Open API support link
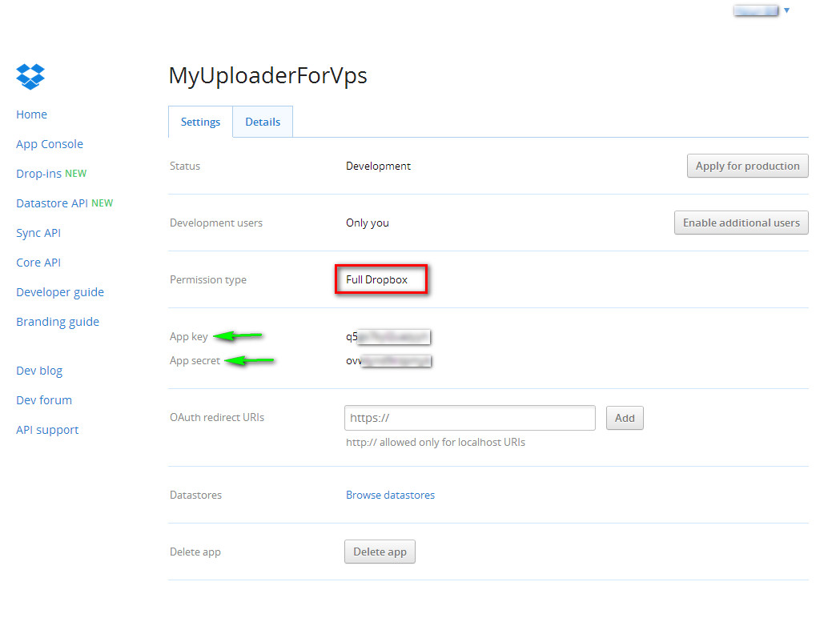 tap(47, 430)
